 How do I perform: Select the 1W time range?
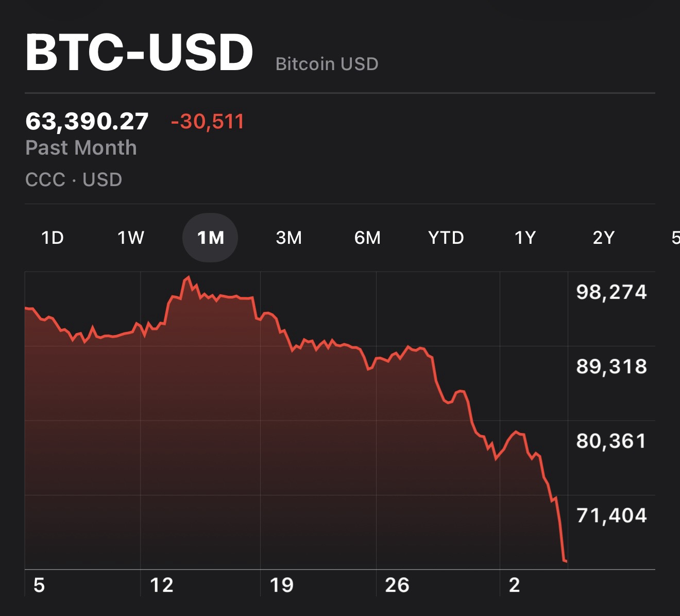point(130,238)
